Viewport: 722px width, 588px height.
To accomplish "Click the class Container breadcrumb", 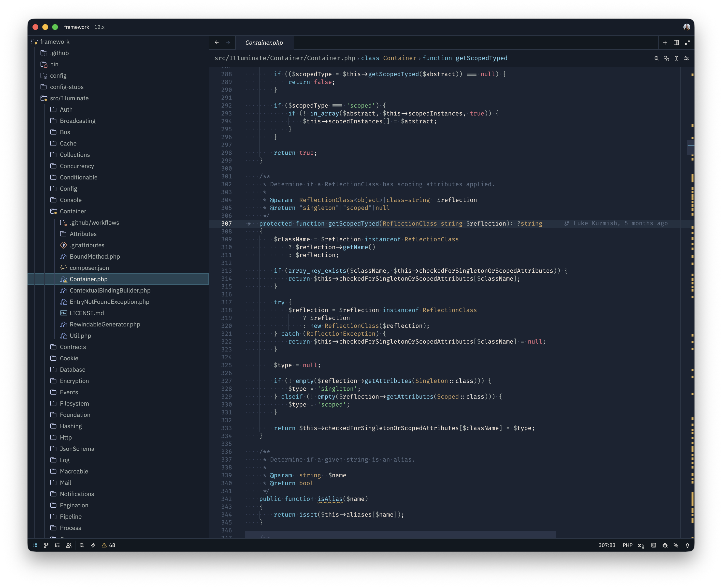I will (389, 58).
